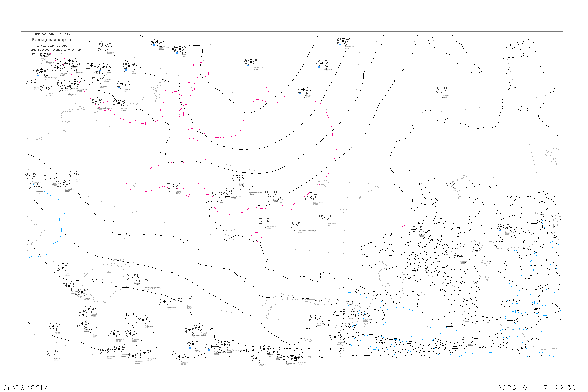This screenshot has height=392, width=588.
Task: Click the open circle at Красноармейск station
Action: (x=247, y=187)
